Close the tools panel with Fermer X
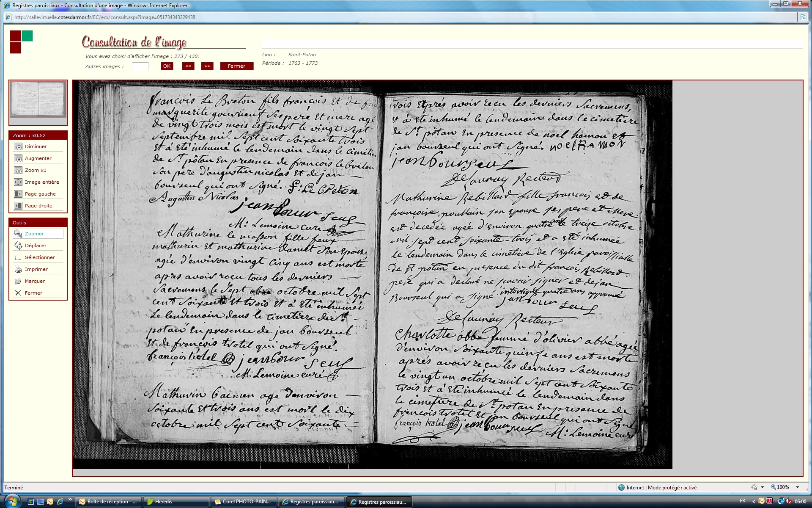 tap(18, 293)
